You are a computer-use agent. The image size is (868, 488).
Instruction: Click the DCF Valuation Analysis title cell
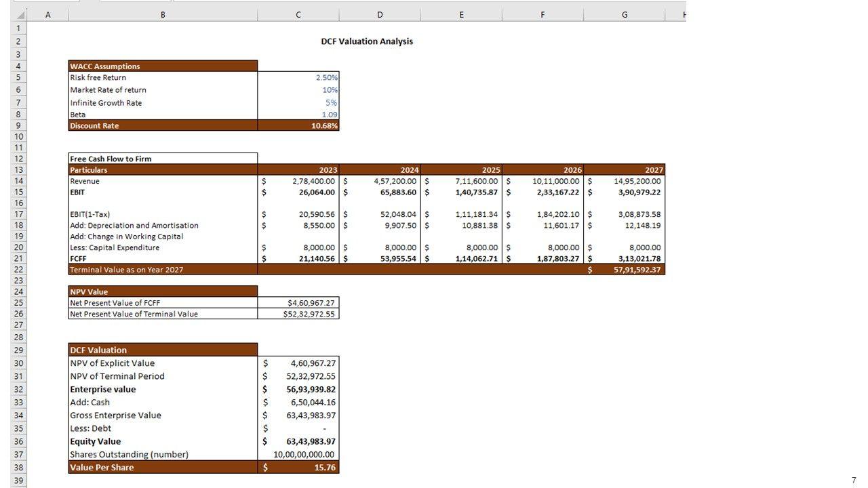(x=366, y=41)
